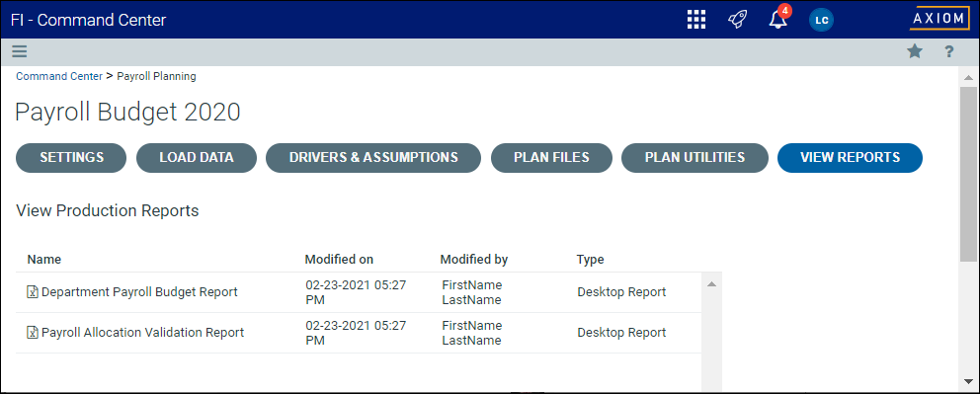This screenshot has height=394, width=980.
Task: Click the Axiom logo
Action: click(x=939, y=19)
